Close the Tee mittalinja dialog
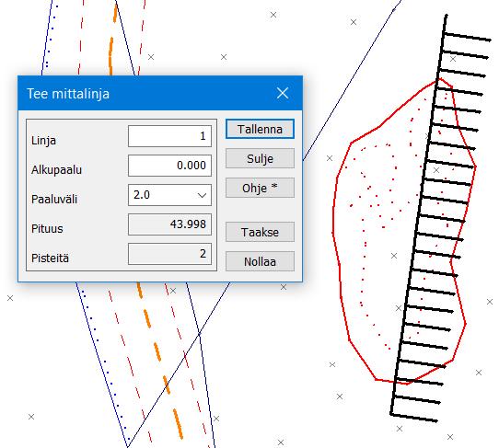The width and height of the screenshot is (499, 448). pyautogui.click(x=283, y=94)
